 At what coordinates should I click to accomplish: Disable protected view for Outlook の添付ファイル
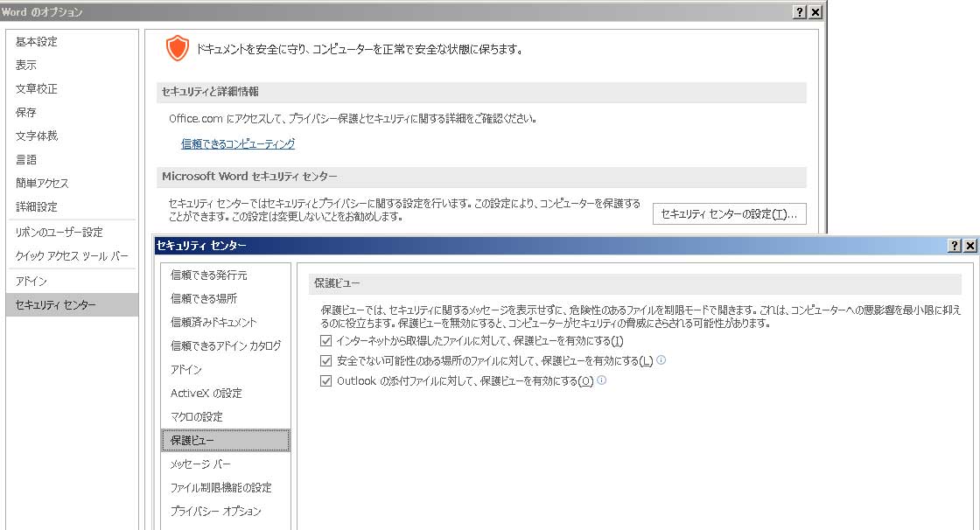(x=326, y=380)
